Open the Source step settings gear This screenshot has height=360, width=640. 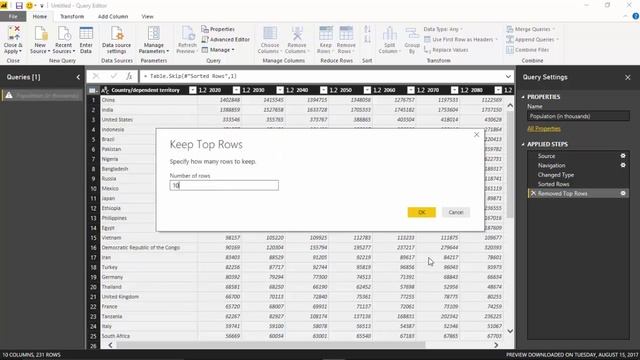[x=623, y=156]
